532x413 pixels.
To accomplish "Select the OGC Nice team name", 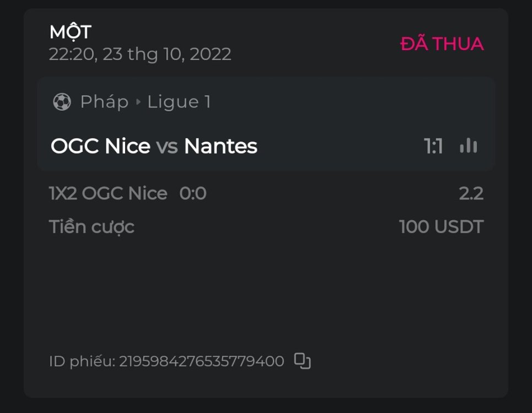I will [x=100, y=146].
